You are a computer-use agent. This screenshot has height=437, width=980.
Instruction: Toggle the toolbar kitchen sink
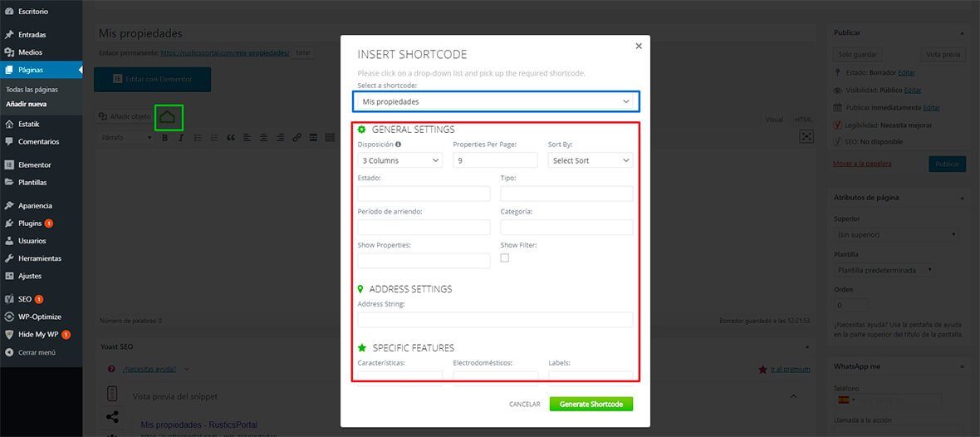pos(330,138)
